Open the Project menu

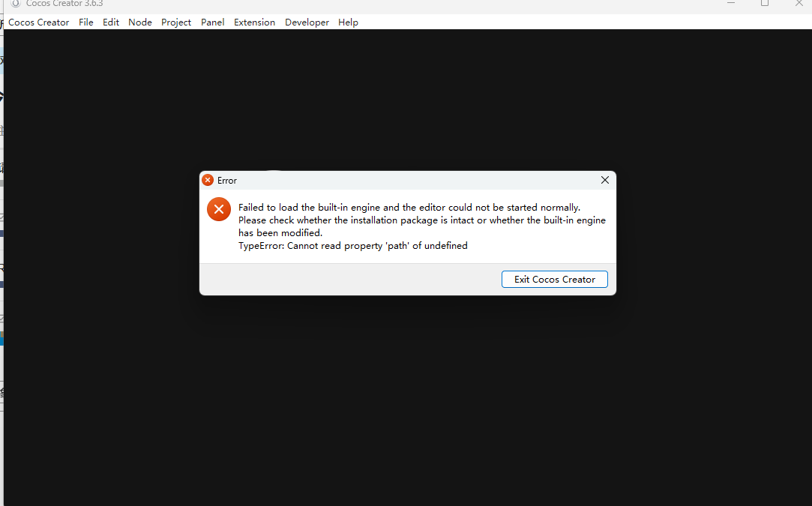tap(176, 22)
